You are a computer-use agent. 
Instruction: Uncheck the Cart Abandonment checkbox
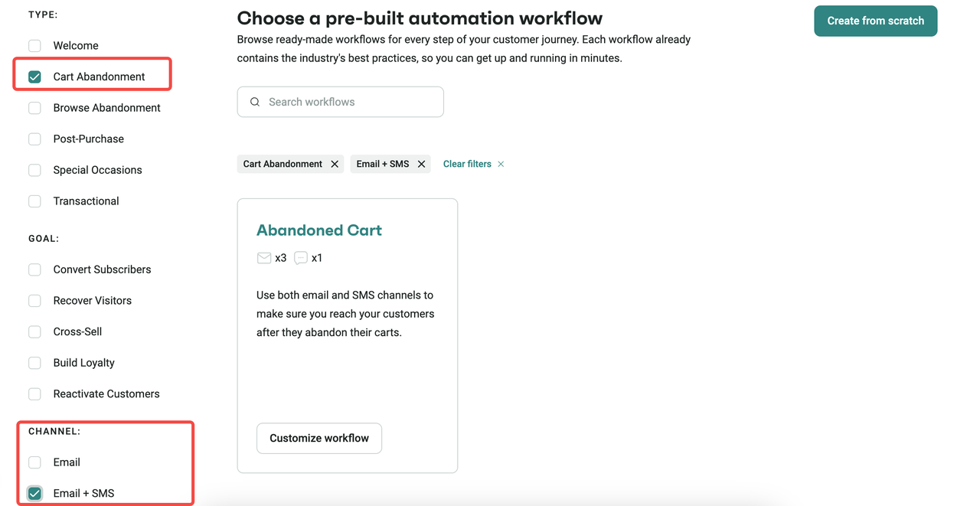(34, 77)
